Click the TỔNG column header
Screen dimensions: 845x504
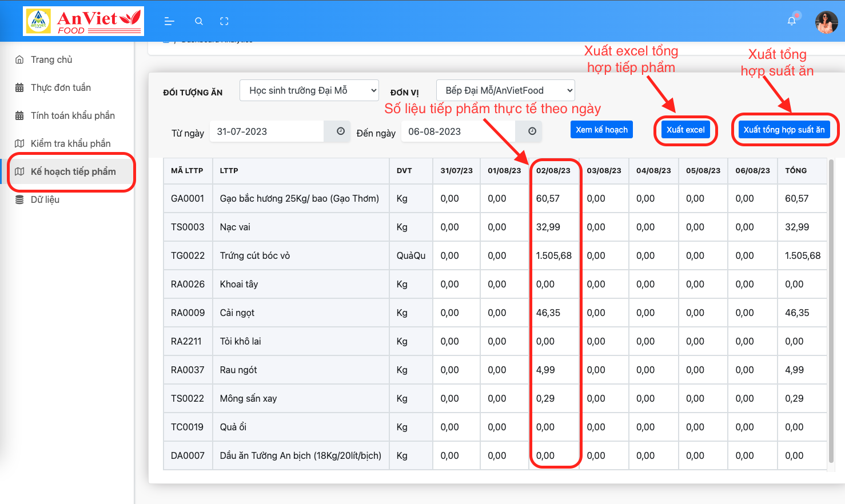tap(795, 170)
